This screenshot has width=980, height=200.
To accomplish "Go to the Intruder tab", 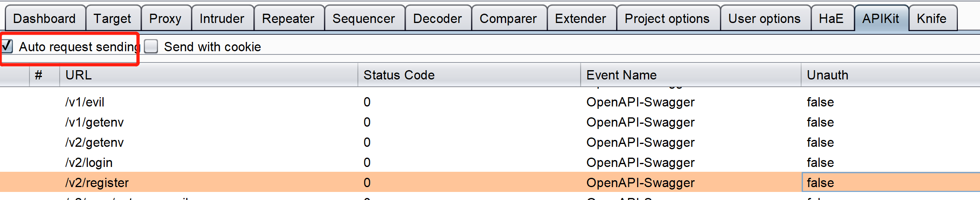I will [222, 19].
